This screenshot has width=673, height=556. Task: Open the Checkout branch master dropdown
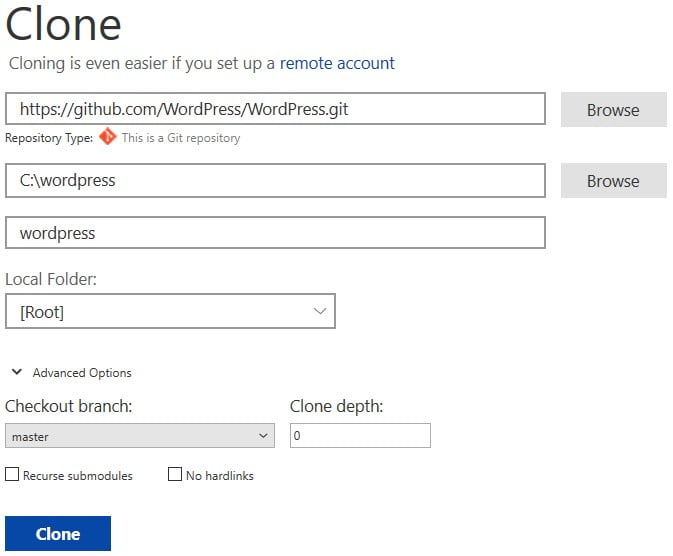point(140,436)
